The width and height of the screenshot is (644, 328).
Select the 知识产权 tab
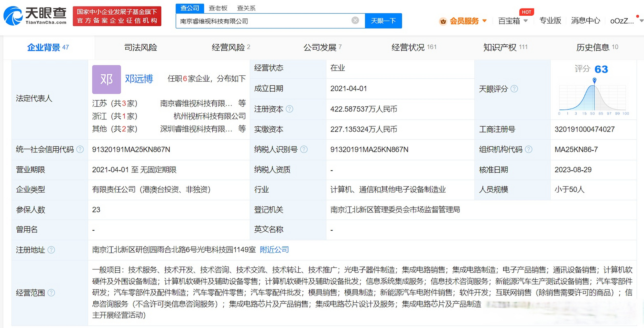505,47
